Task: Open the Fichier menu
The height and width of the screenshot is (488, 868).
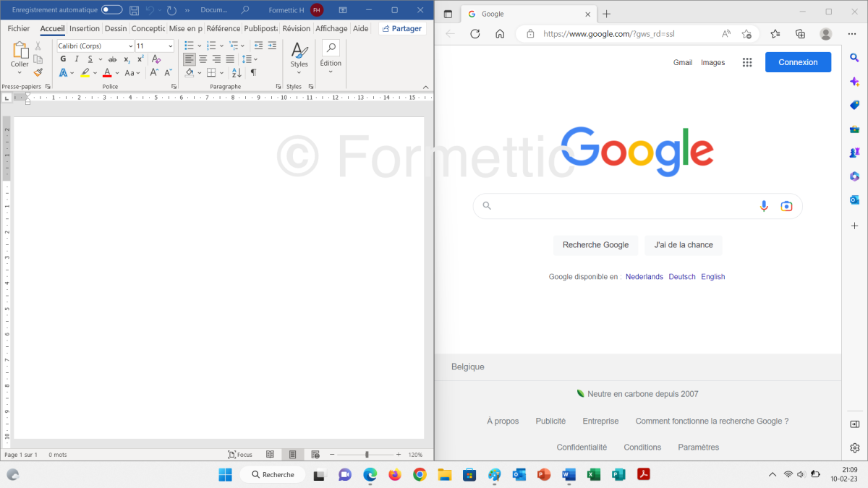Action: (19, 29)
